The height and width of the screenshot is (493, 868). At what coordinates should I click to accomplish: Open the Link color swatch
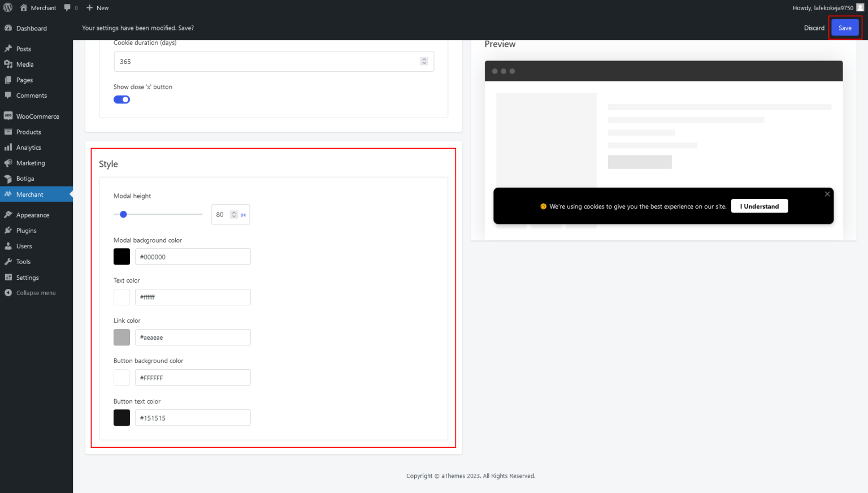click(x=121, y=338)
